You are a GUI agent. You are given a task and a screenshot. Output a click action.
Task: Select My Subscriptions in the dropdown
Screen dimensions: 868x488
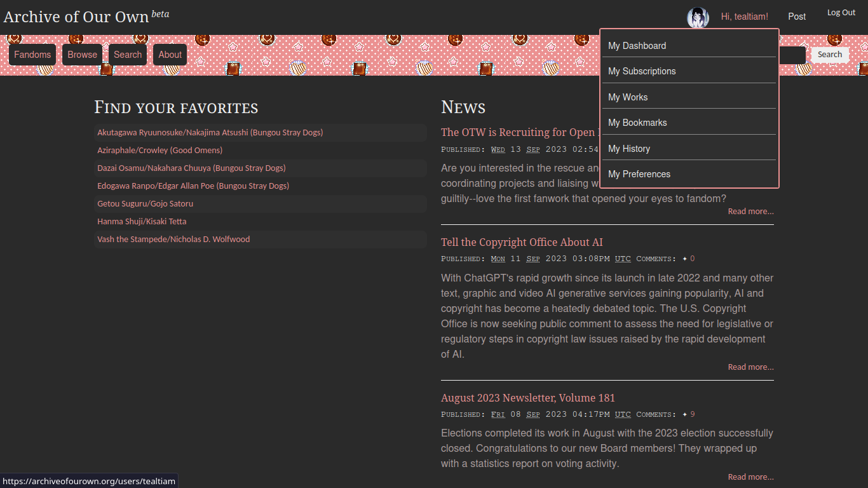pyautogui.click(x=642, y=71)
